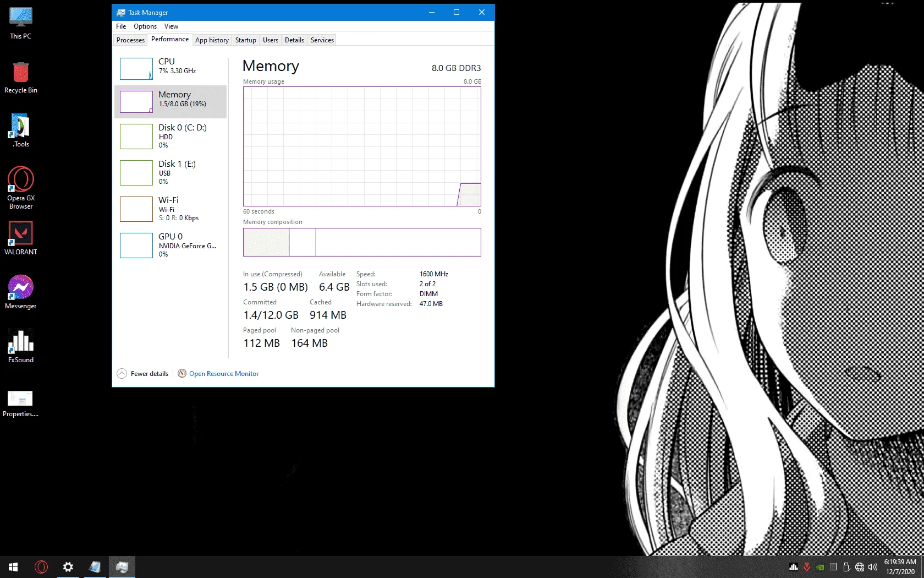The image size is (924, 578).
Task: Open the taskbar clock and date
Action: (900, 567)
